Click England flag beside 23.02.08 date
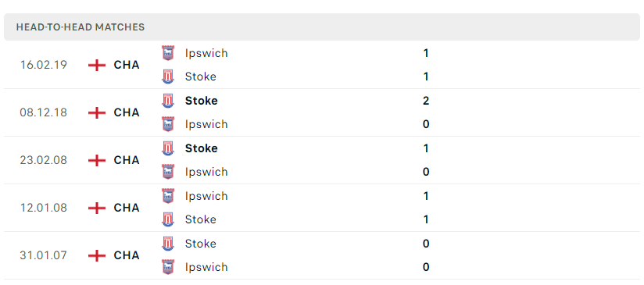Image resolution: width=644 pixels, height=285 pixels. click(97, 160)
